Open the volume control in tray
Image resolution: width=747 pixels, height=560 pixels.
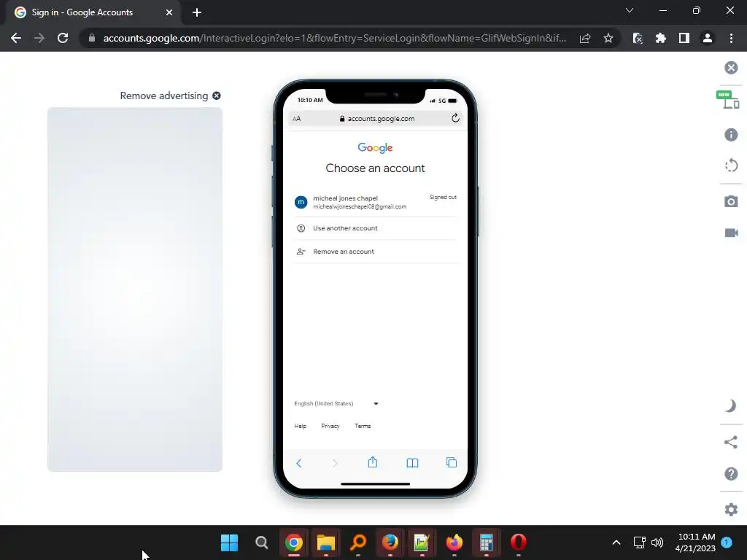click(x=657, y=542)
